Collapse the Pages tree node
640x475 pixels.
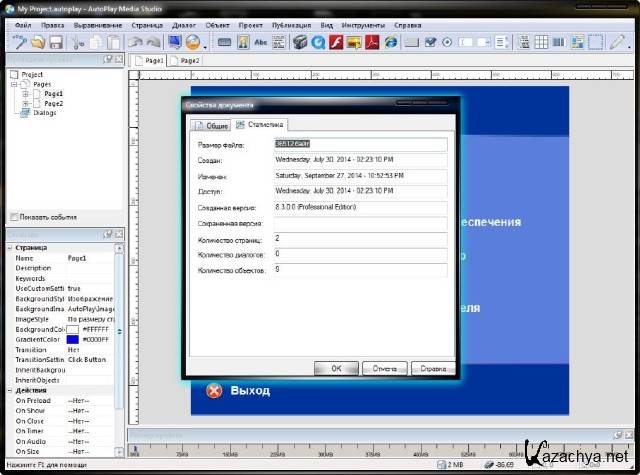click(14, 84)
